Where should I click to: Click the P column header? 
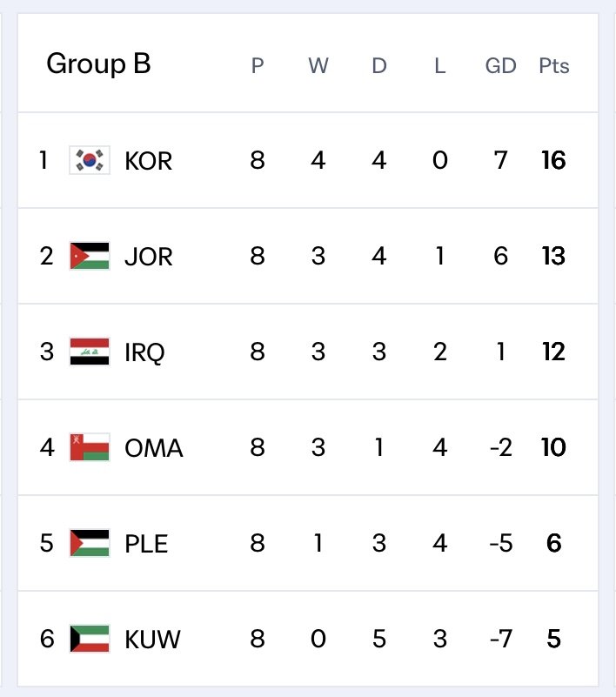click(258, 66)
